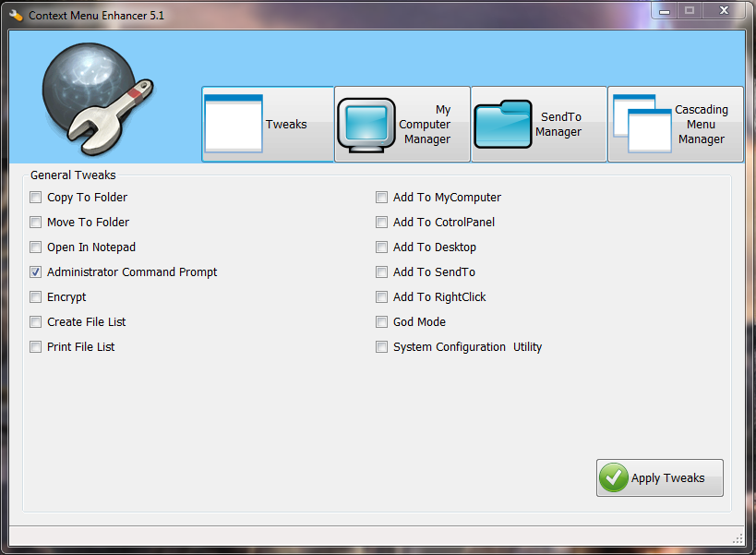Enable Copy To Folder checkbox
This screenshot has width=756, height=555.
point(36,198)
